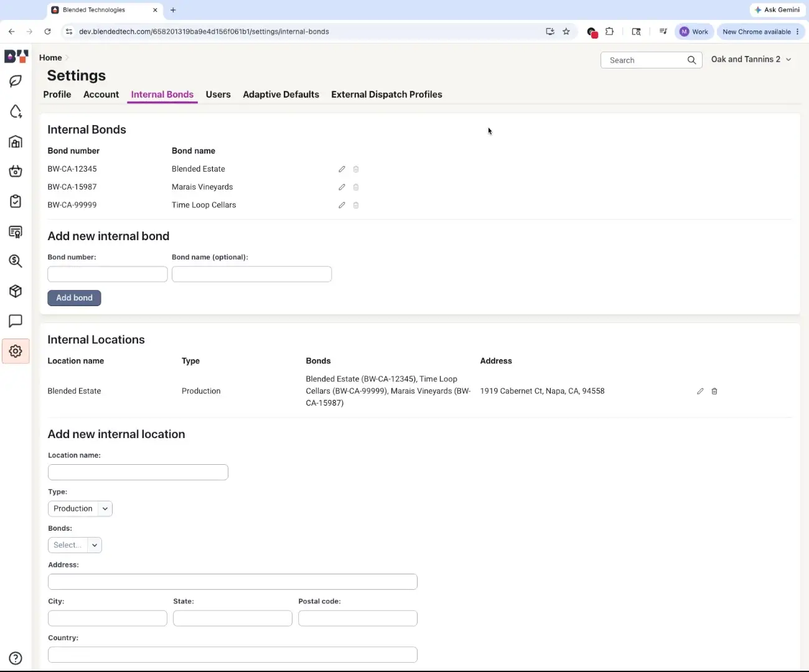Open the package box sidebar icon
809x672 pixels.
(x=16, y=291)
